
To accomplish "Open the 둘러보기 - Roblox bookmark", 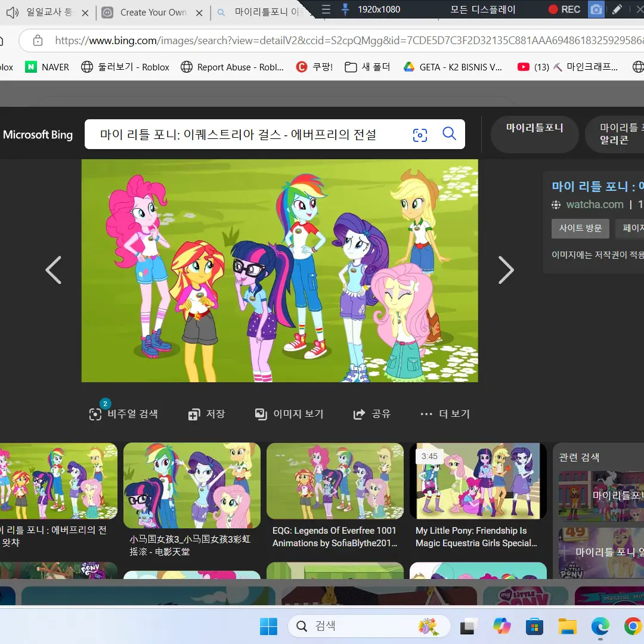I will 125,67.
